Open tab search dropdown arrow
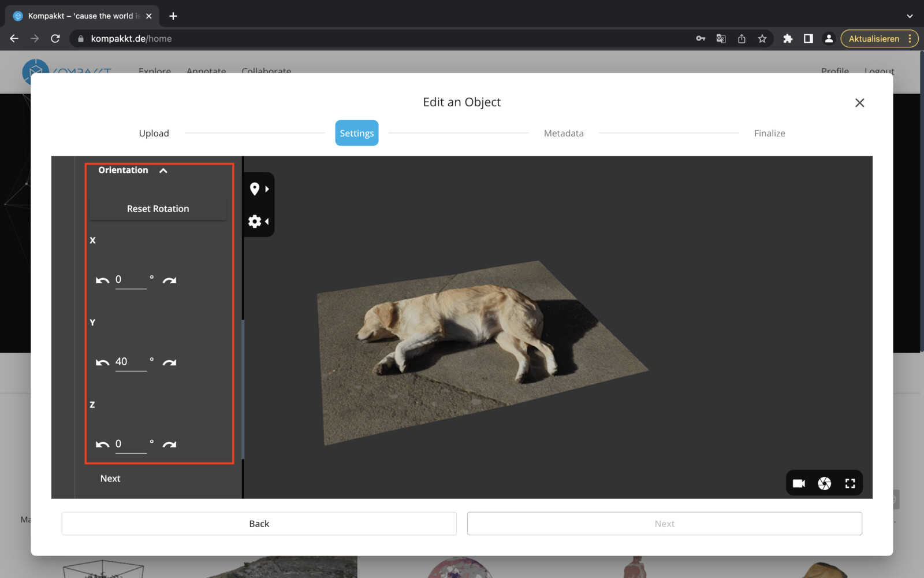This screenshot has height=578, width=924. [910, 16]
